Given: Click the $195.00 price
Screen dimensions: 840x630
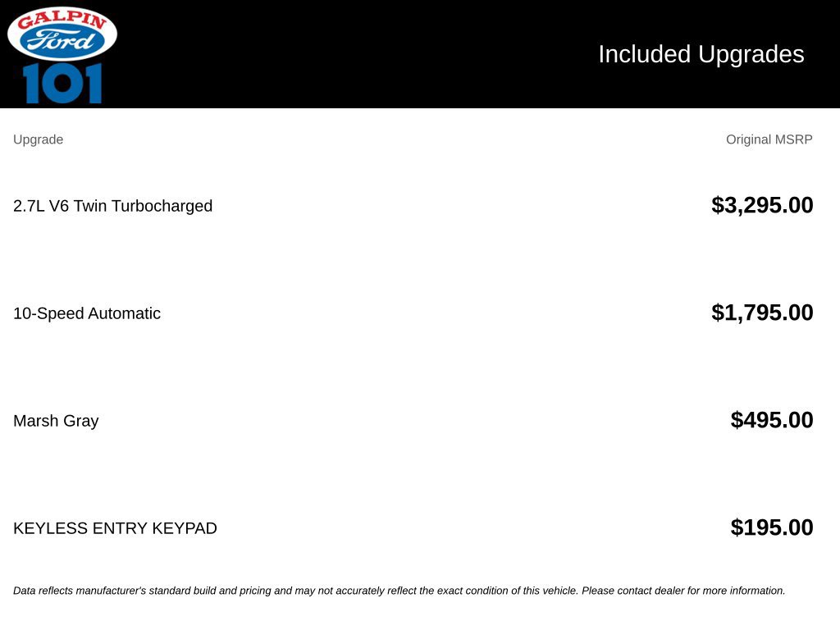Looking at the screenshot, I should pyautogui.click(x=771, y=527).
